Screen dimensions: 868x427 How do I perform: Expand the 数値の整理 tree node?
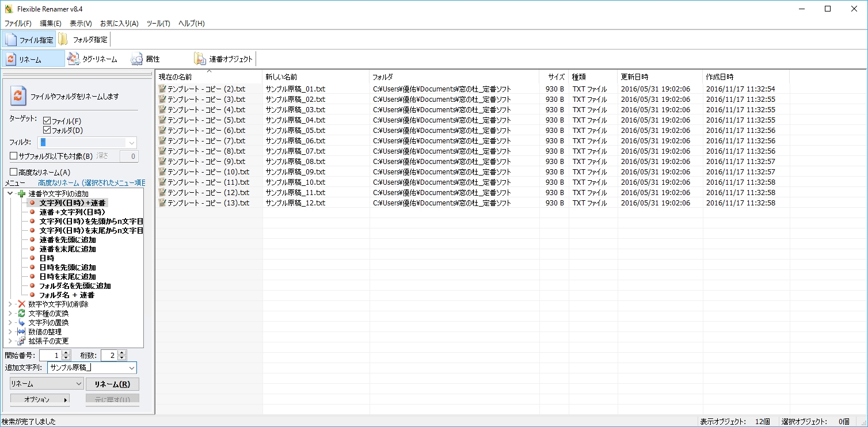point(10,331)
